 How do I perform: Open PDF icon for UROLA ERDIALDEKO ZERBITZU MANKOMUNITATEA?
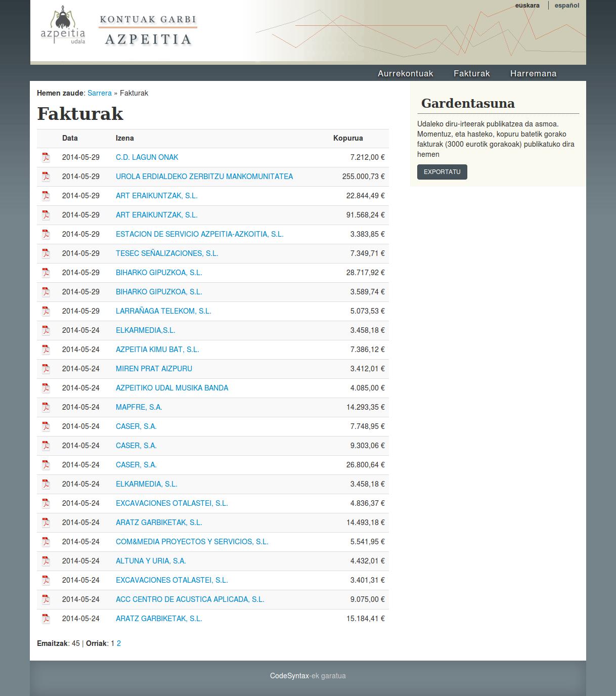tap(46, 177)
